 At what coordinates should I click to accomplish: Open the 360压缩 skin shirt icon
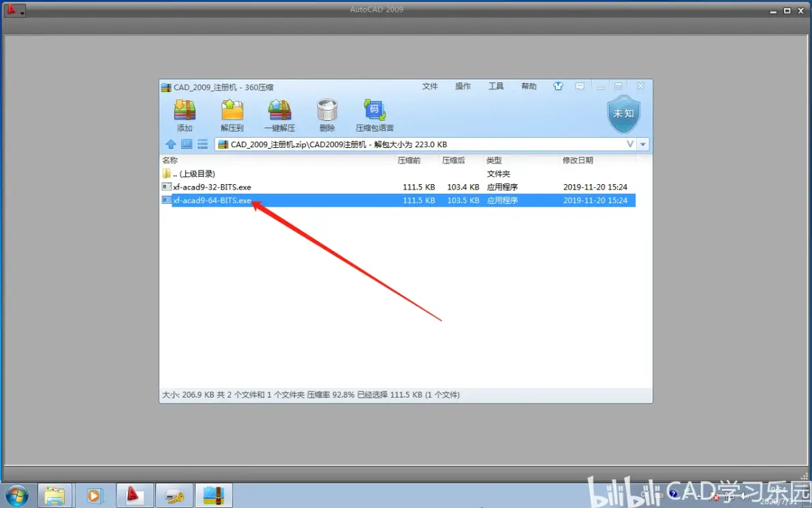[x=558, y=86]
